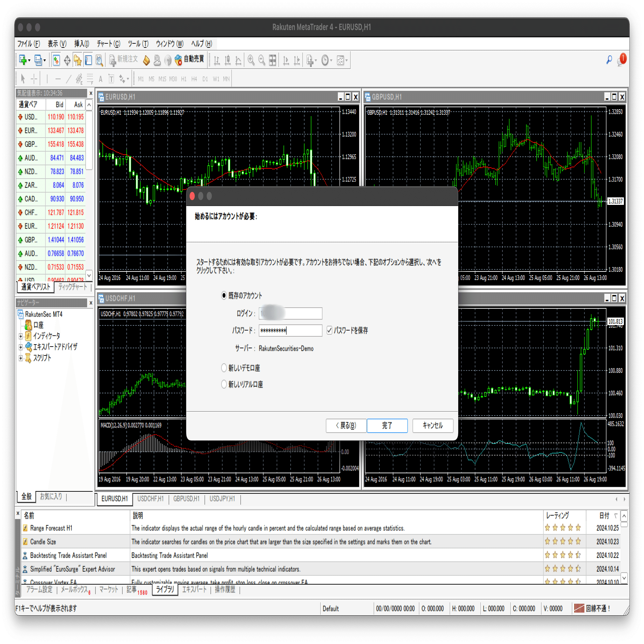
Task: Click the パスワード input field
Action: point(290,330)
